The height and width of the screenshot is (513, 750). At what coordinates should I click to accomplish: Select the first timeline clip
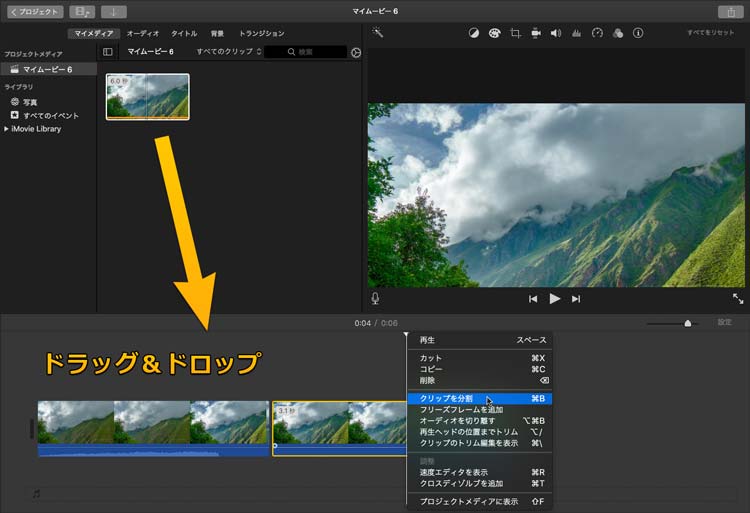154,428
